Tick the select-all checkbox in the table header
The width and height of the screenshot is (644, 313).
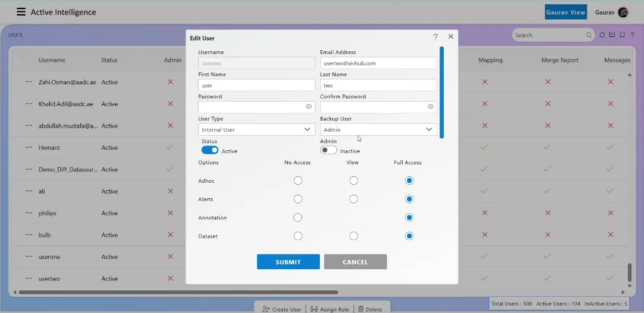click(17, 61)
